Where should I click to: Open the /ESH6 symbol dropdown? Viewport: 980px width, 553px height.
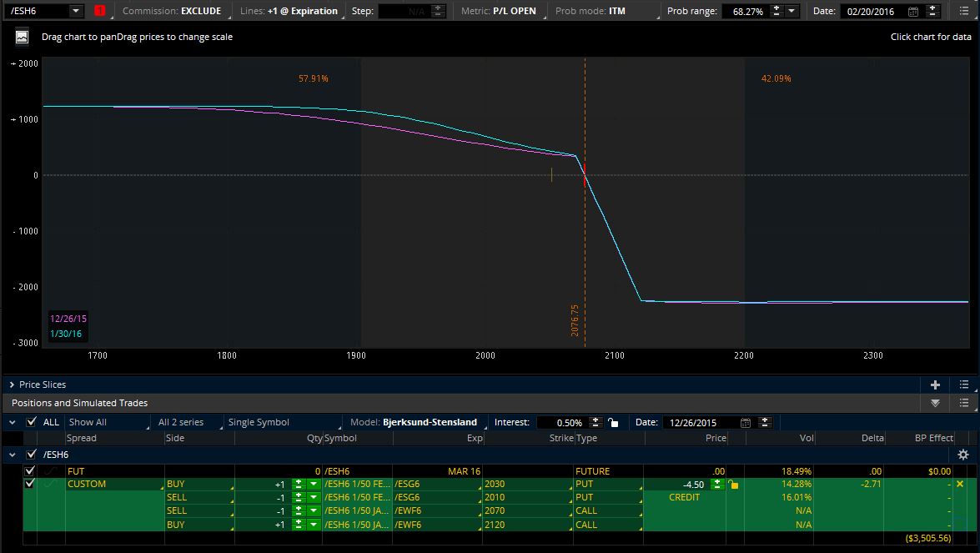click(76, 11)
